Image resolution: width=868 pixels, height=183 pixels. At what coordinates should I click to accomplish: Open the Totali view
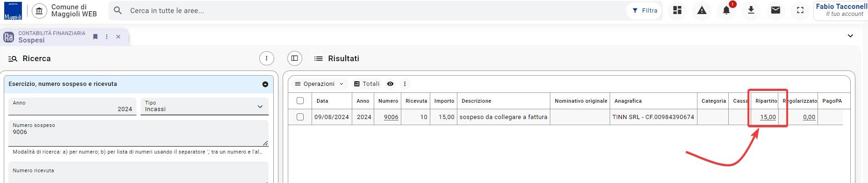pos(367,84)
